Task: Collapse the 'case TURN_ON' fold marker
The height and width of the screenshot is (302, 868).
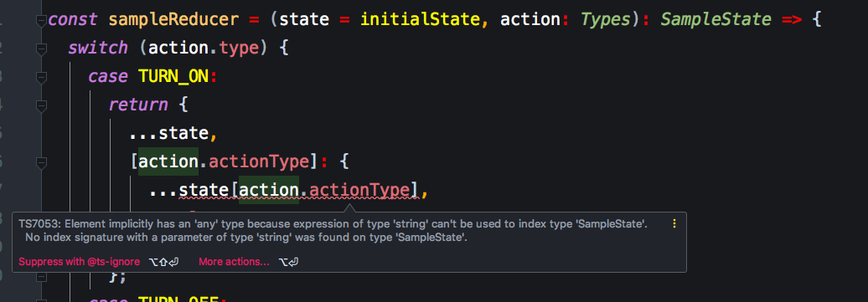Action: (x=41, y=78)
